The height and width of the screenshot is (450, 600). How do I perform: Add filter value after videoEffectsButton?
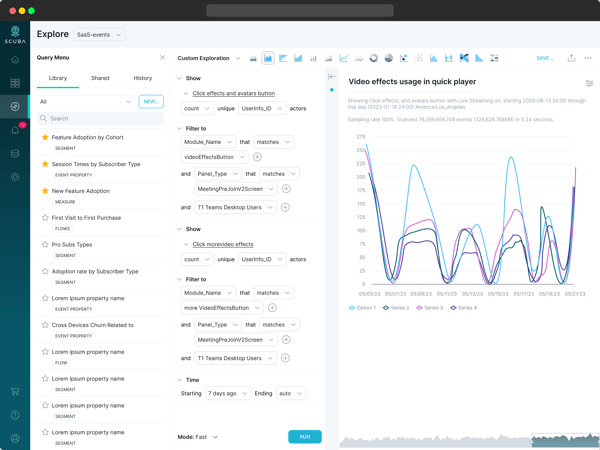[x=257, y=157]
